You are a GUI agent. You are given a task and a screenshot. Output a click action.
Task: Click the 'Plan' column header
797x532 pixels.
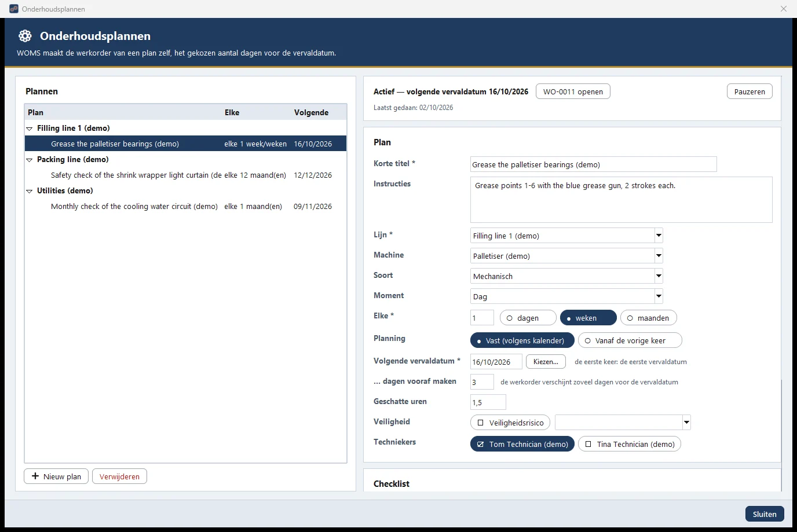coord(35,112)
